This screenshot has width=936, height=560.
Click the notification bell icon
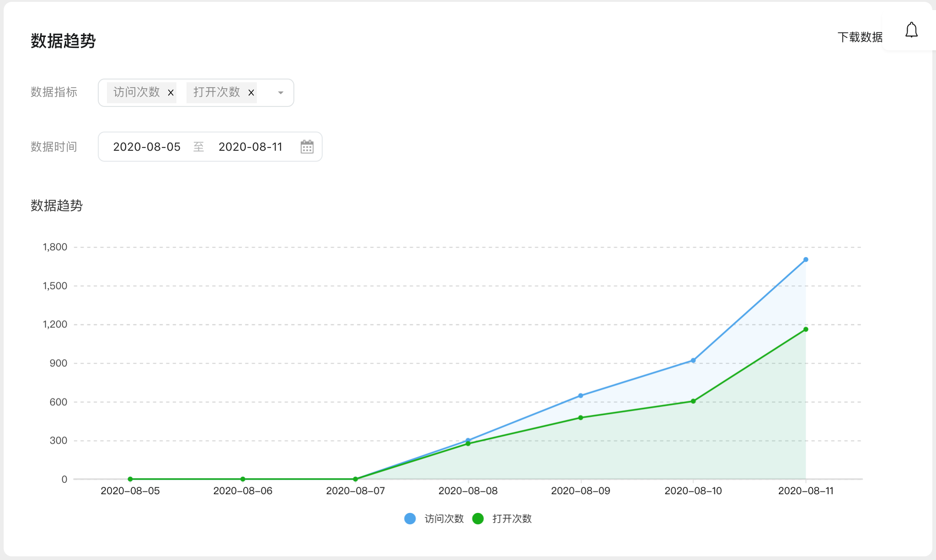click(x=911, y=30)
